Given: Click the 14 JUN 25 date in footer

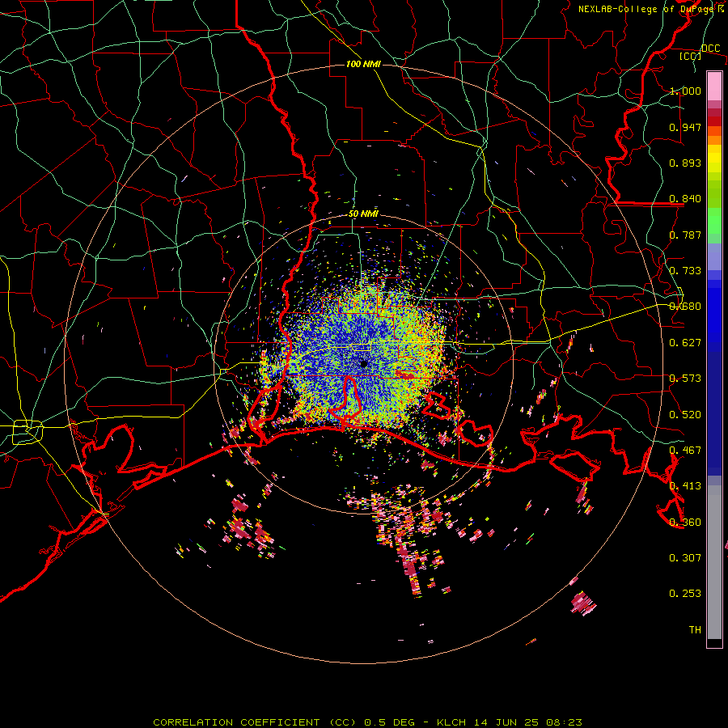Looking at the screenshot, I should [506, 722].
